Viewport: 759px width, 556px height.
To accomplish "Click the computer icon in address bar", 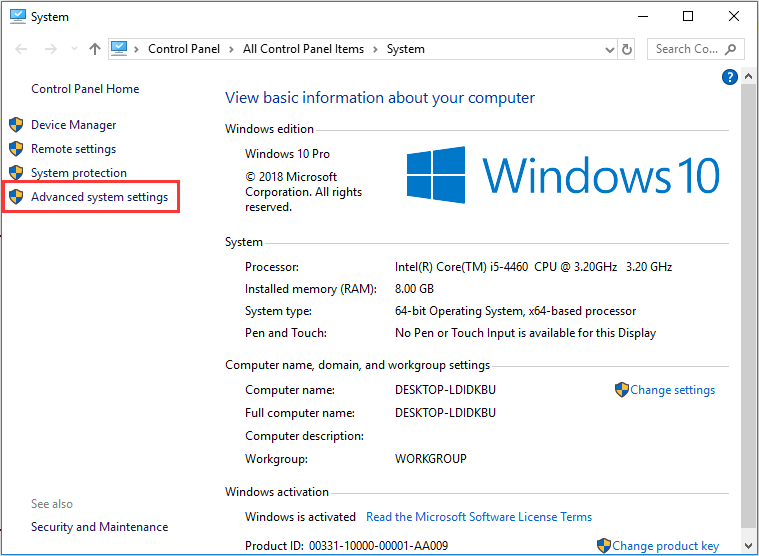I will [119, 49].
